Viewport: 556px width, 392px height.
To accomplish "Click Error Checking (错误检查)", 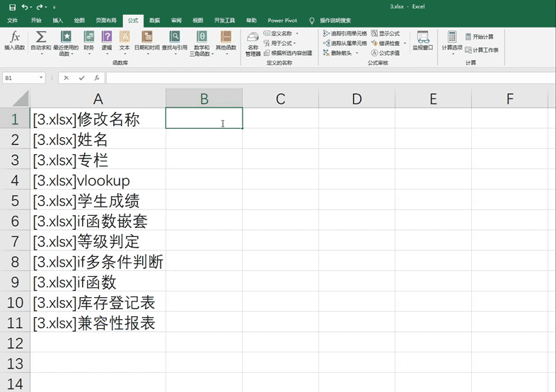I will point(386,43).
